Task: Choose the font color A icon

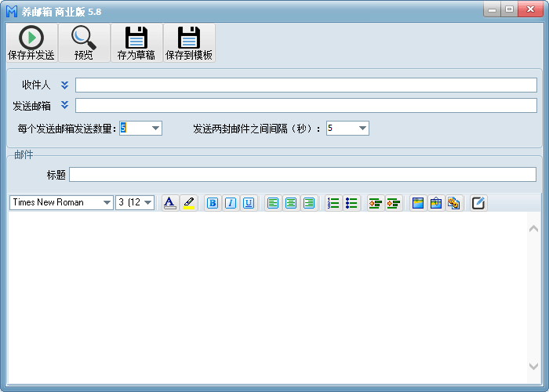Action: [170, 202]
